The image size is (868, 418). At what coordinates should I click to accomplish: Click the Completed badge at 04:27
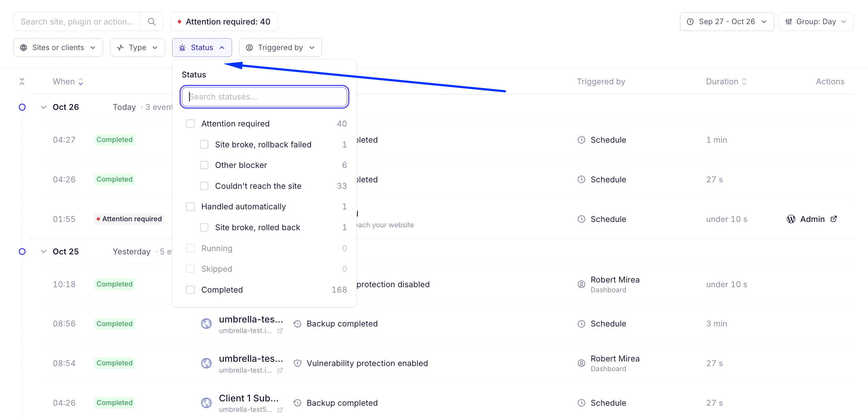tap(114, 140)
